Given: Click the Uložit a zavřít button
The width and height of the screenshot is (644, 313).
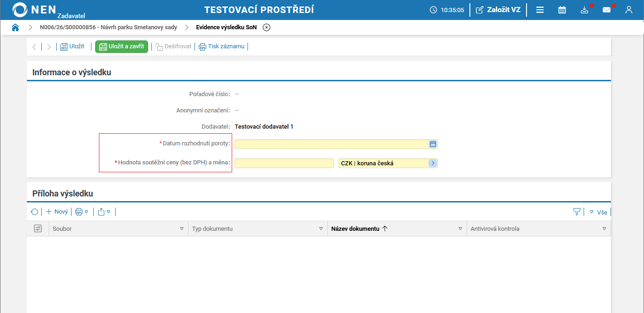Looking at the screenshot, I should click(122, 46).
